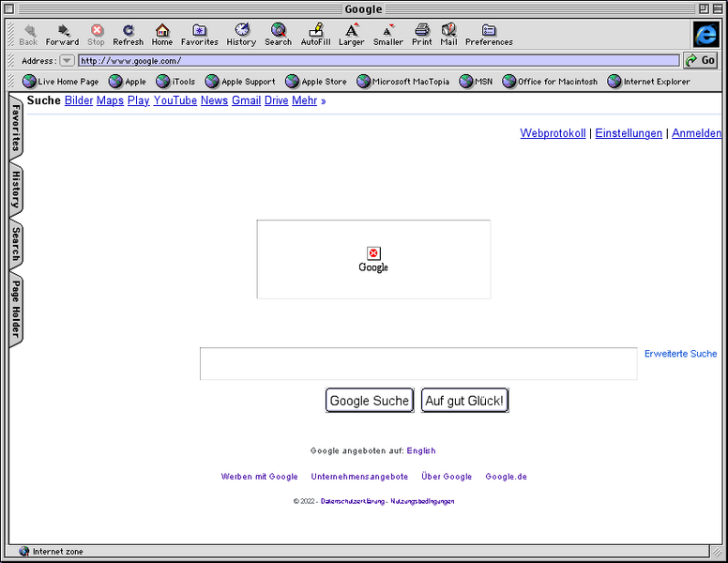Open the Favorites side tab
The width and height of the screenshot is (728, 563).
coord(16,128)
